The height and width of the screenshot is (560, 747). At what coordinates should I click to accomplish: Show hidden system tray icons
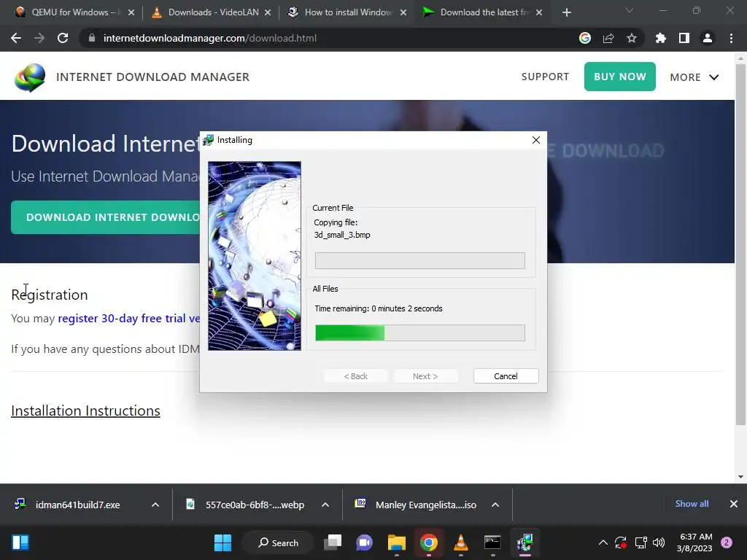(x=603, y=542)
